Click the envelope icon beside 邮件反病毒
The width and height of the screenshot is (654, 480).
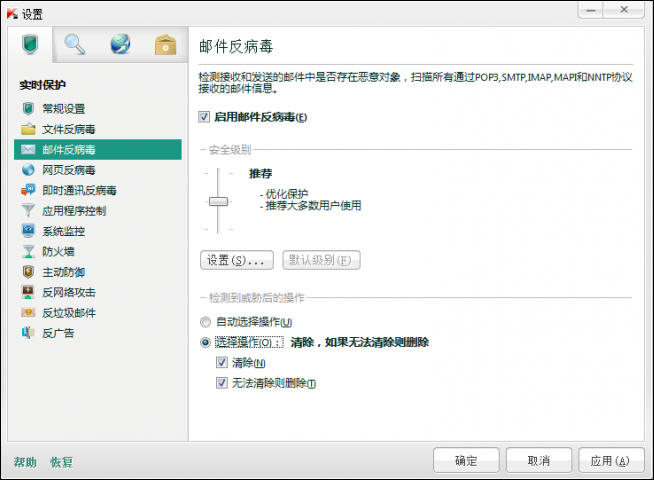28,149
